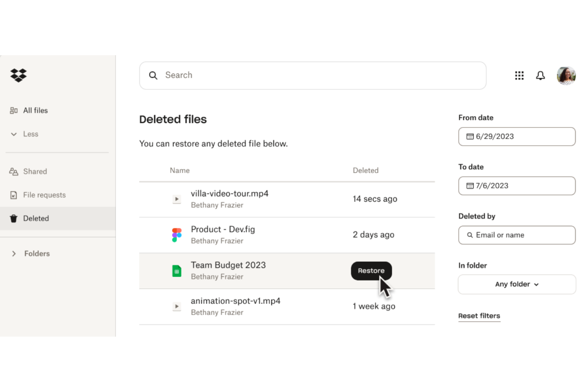The width and height of the screenshot is (588, 392).
Task: Click the play icon on villa-video-tour.mp4
Action: tap(176, 199)
